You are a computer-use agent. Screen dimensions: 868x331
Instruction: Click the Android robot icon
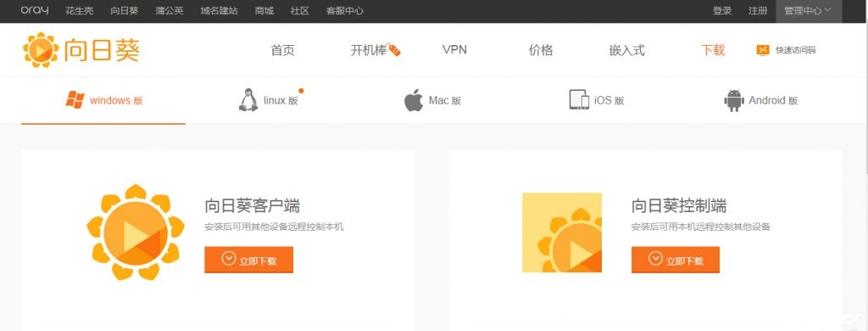coord(734,100)
